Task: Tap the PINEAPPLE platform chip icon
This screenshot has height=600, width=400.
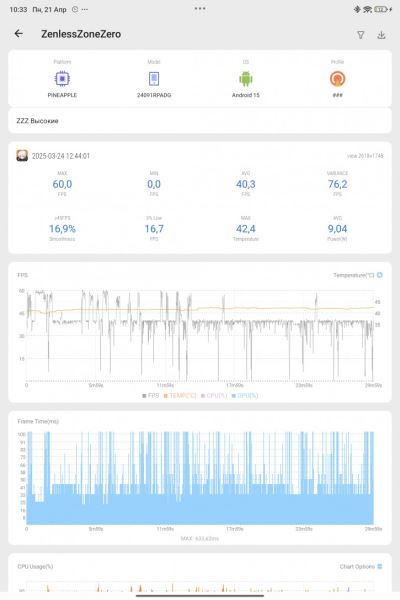Action: [x=62, y=79]
